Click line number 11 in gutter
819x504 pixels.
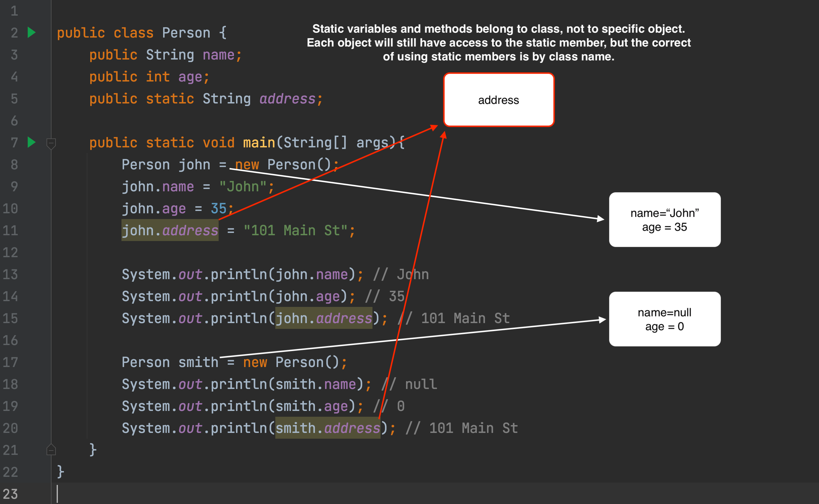pos(10,230)
